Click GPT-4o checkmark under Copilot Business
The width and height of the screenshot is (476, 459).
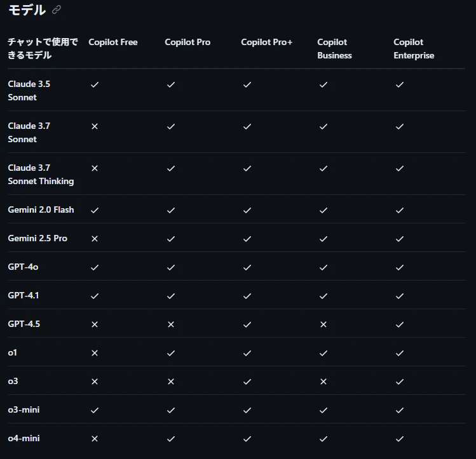[323, 267]
